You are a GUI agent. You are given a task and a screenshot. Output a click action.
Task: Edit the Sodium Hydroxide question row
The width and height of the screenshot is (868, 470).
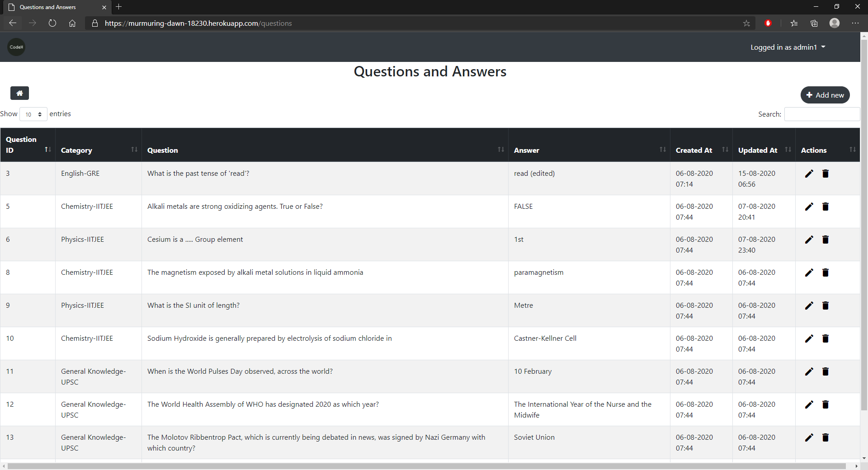809,338
